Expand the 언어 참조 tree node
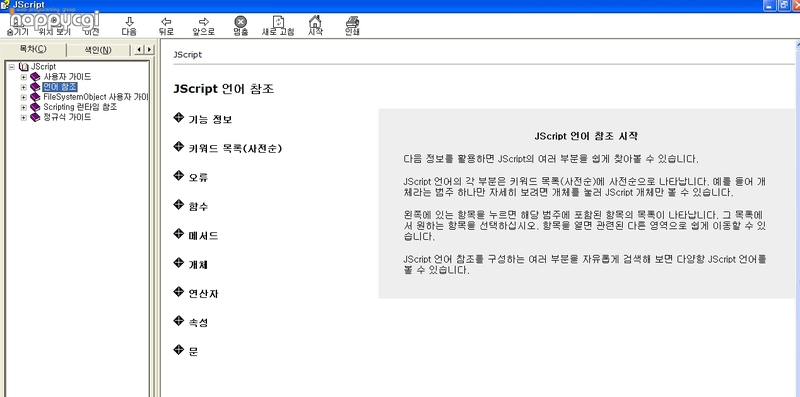This screenshot has width=800, height=397. [23, 87]
